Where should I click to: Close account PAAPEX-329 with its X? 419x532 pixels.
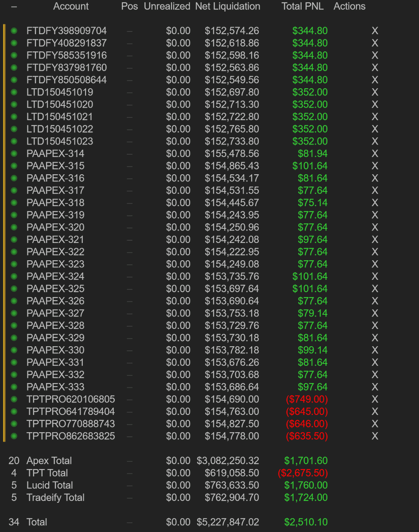pos(375,338)
